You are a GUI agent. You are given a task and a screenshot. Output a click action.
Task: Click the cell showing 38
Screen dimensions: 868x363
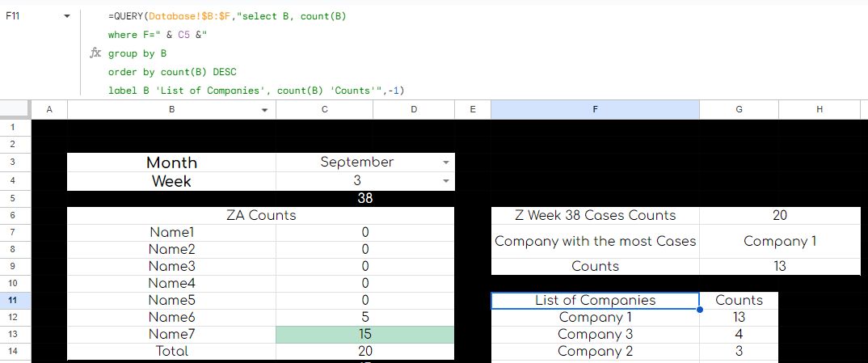coord(365,198)
